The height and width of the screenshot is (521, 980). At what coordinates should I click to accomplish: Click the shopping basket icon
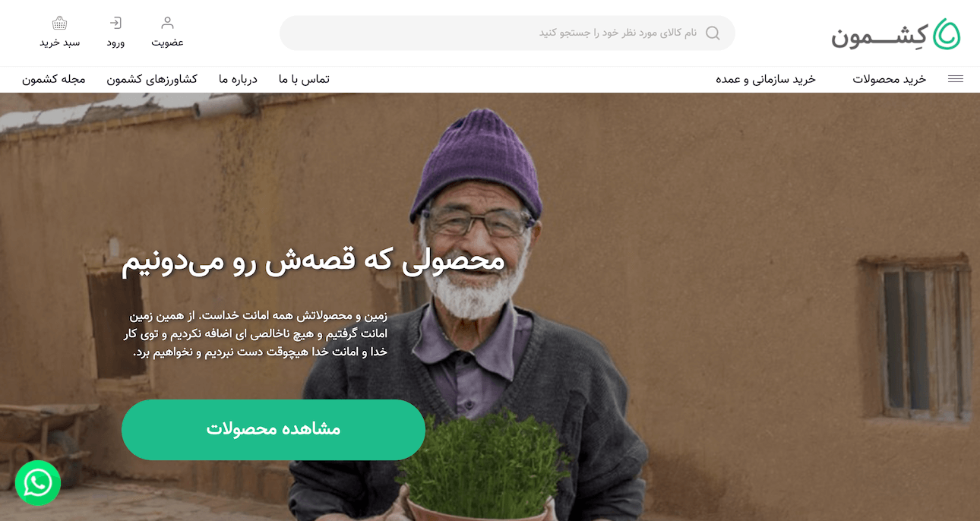click(60, 23)
